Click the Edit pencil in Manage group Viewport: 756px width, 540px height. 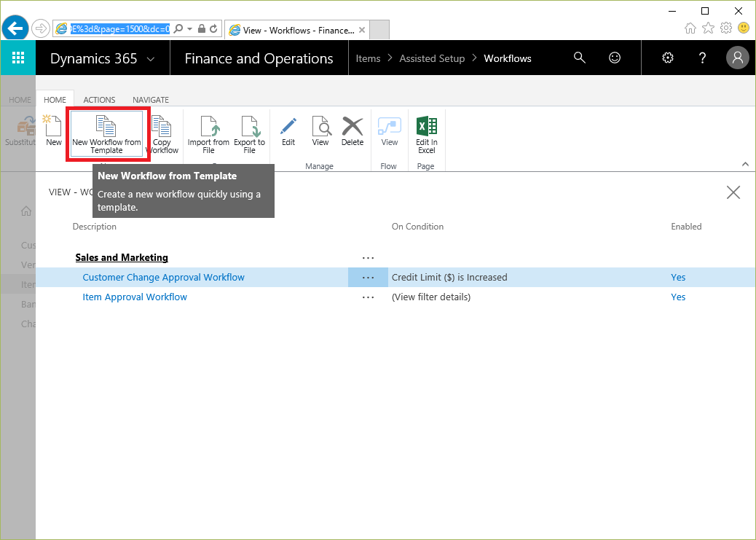coord(288,131)
